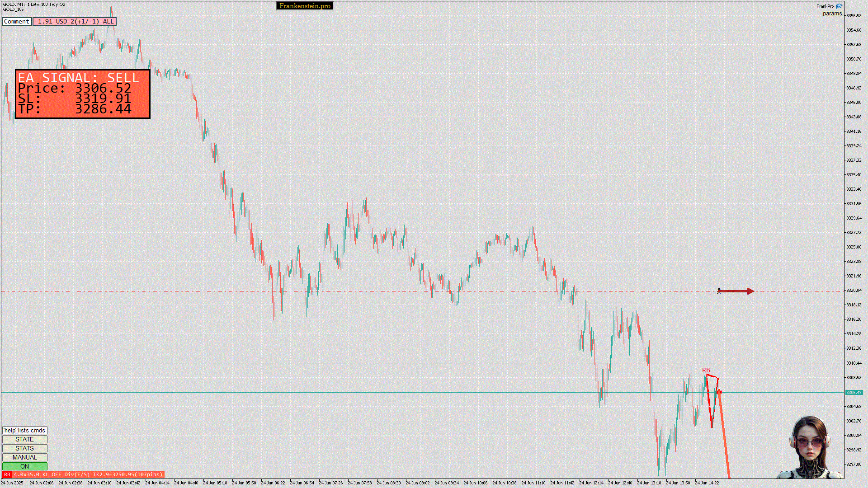Click the Comment label button
Screen dimensions: 868x488
17,21
